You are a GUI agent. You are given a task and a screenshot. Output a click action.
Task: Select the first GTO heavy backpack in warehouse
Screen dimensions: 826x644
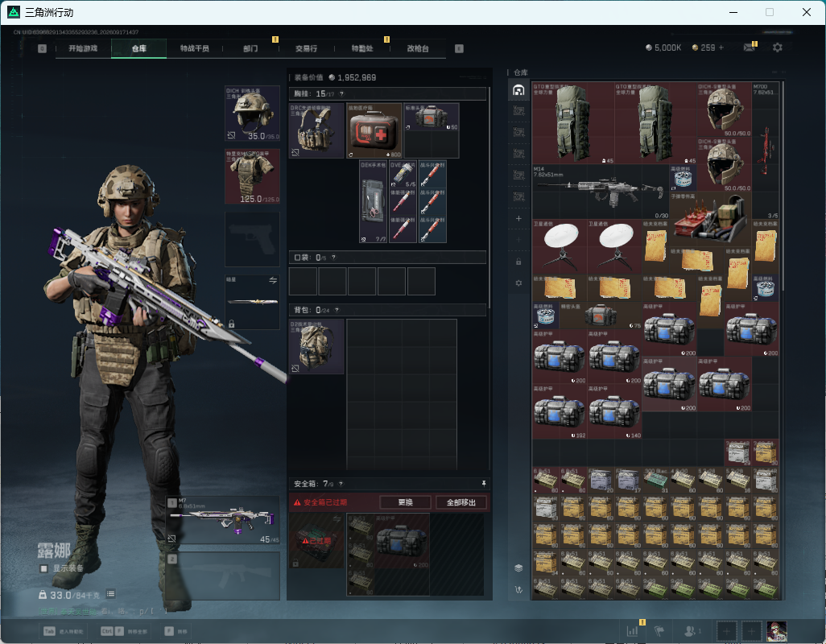[573, 123]
